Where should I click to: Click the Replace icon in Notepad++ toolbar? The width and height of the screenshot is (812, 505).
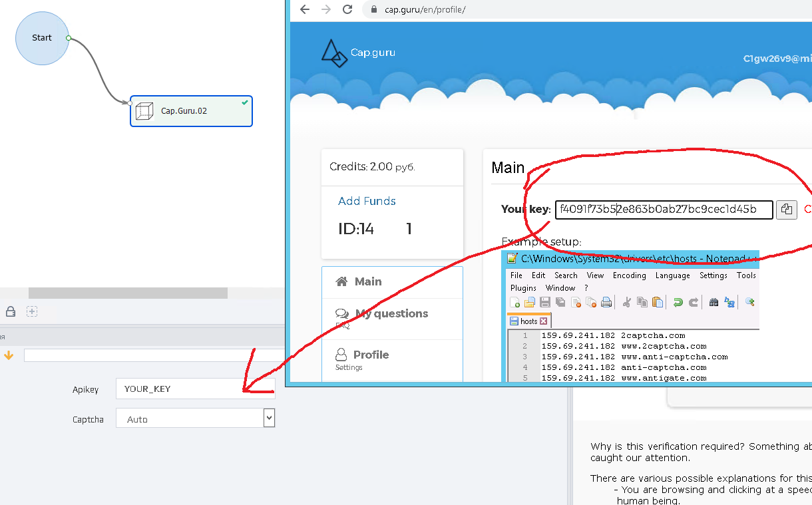(x=729, y=303)
